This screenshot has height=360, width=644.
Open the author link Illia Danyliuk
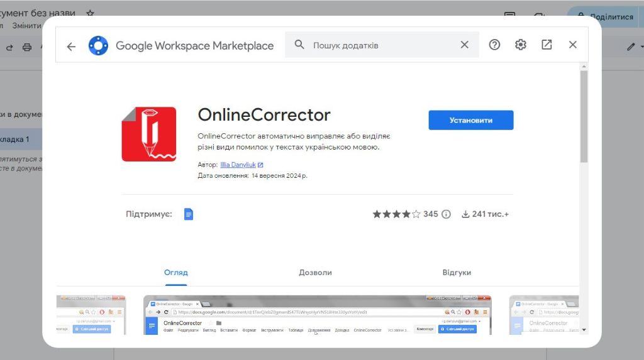(238, 165)
